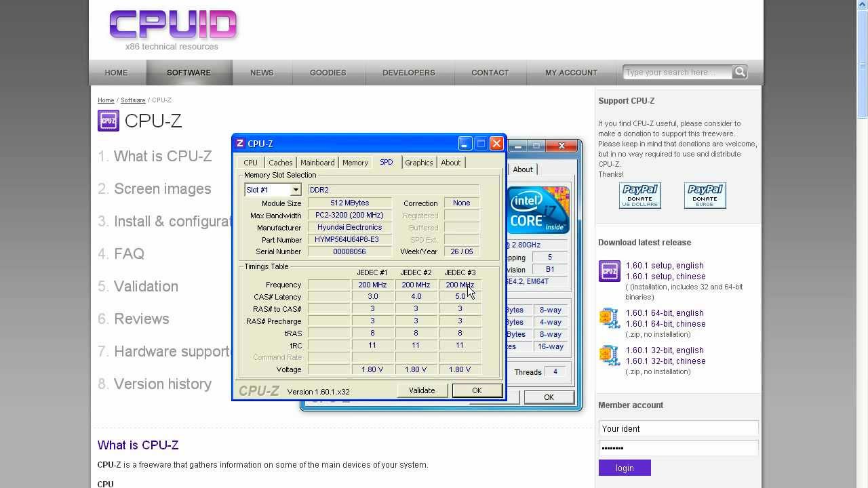Screen dimensions: 868x488
Task: Click the 64-bit zip archive icon
Action: pos(609,318)
